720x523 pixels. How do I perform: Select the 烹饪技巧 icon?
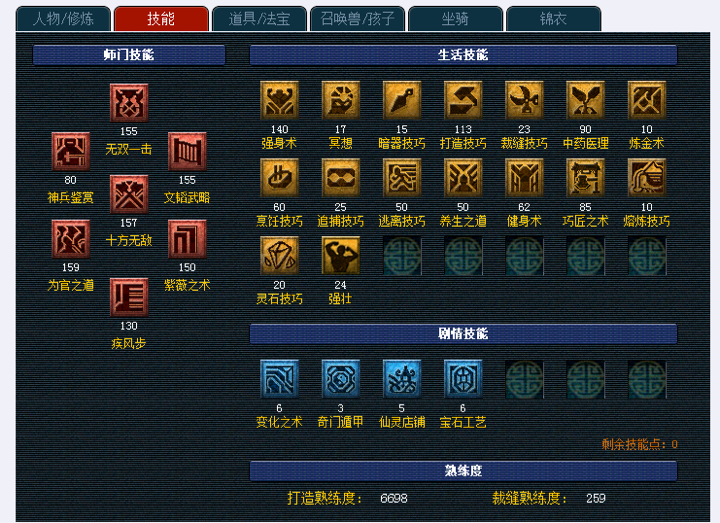click(279, 178)
